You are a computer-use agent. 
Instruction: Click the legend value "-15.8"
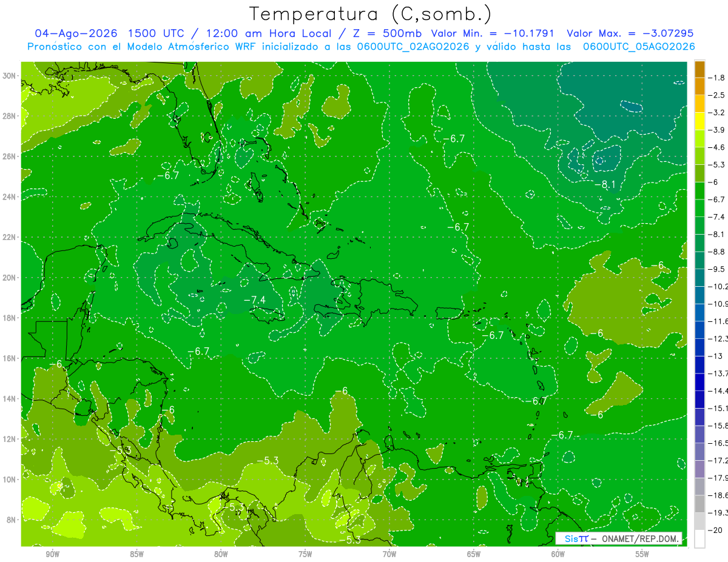[718, 426]
